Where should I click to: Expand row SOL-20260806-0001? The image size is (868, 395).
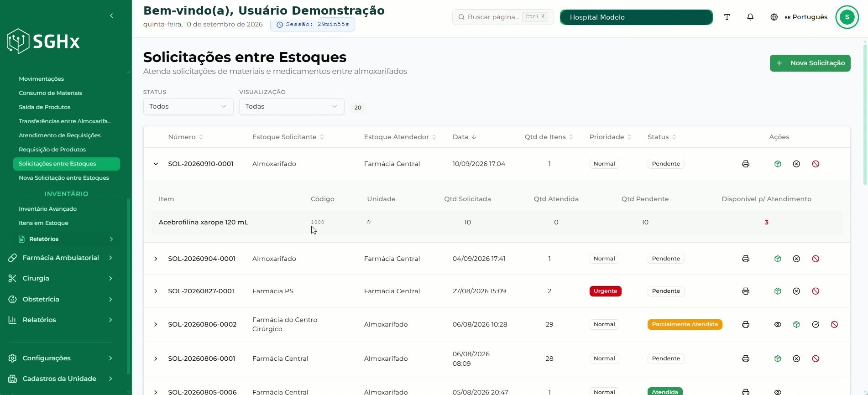pos(156,359)
